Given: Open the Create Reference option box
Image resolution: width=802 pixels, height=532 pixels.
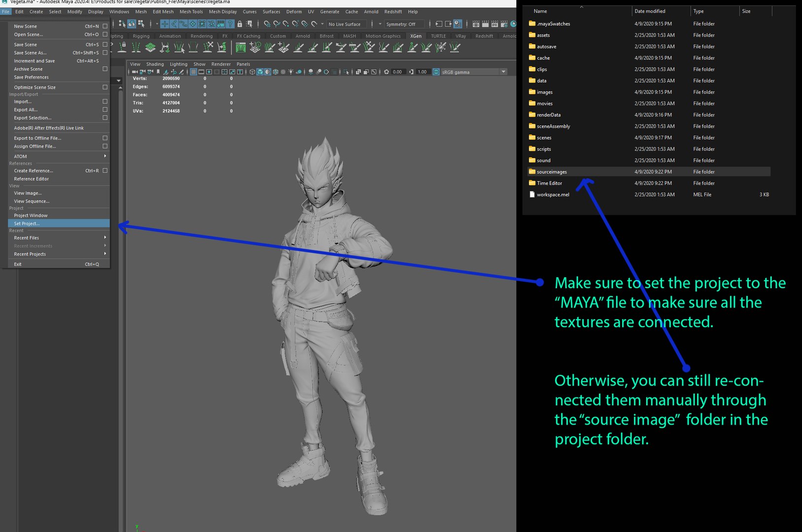Looking at the screenshot, I should pos(105,170).
